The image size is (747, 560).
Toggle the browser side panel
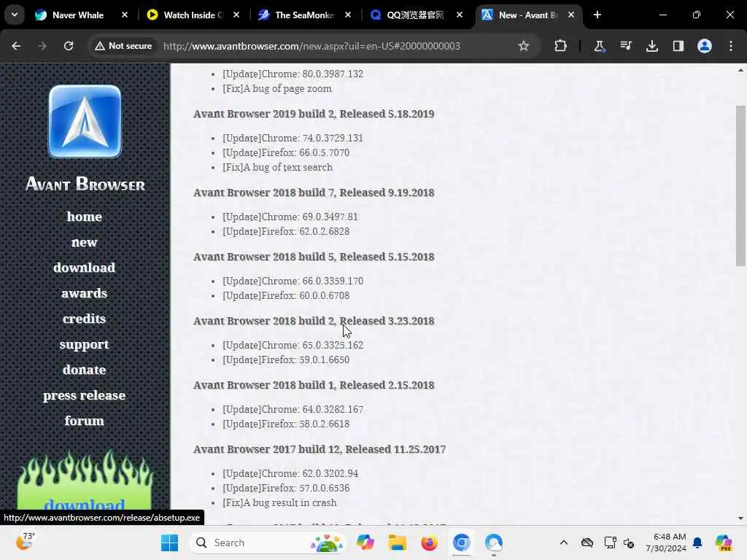point(678,46)
